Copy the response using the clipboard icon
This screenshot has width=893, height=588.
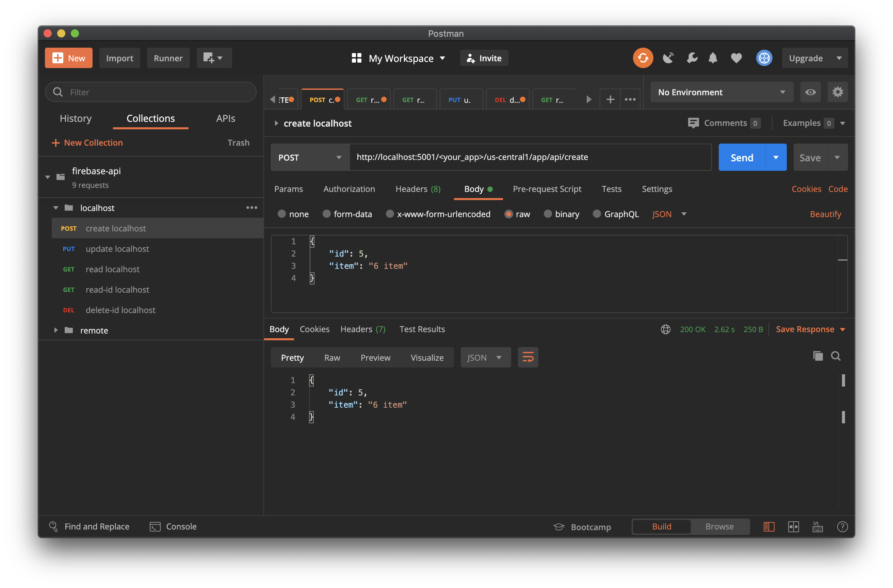818,356
